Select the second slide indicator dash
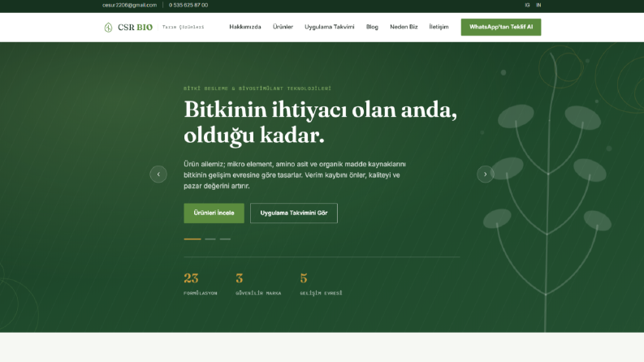The width and height of the screenshot is (644, 362). (x=210, y=239)
